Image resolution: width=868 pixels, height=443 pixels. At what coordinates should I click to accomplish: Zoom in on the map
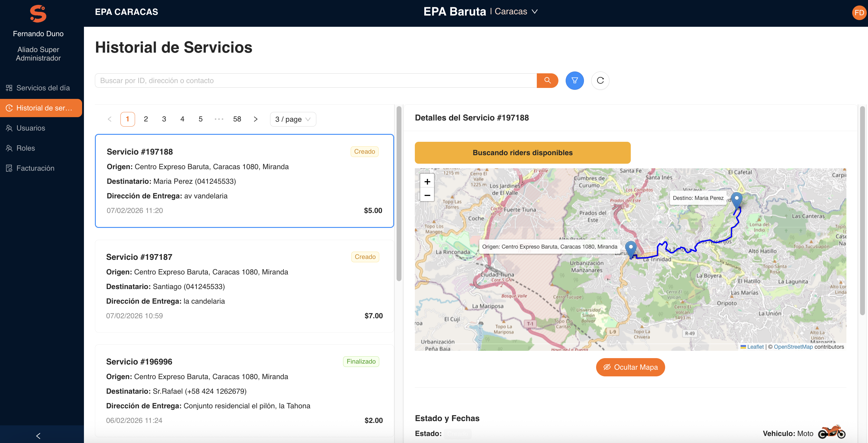click(x=427, y=182)
